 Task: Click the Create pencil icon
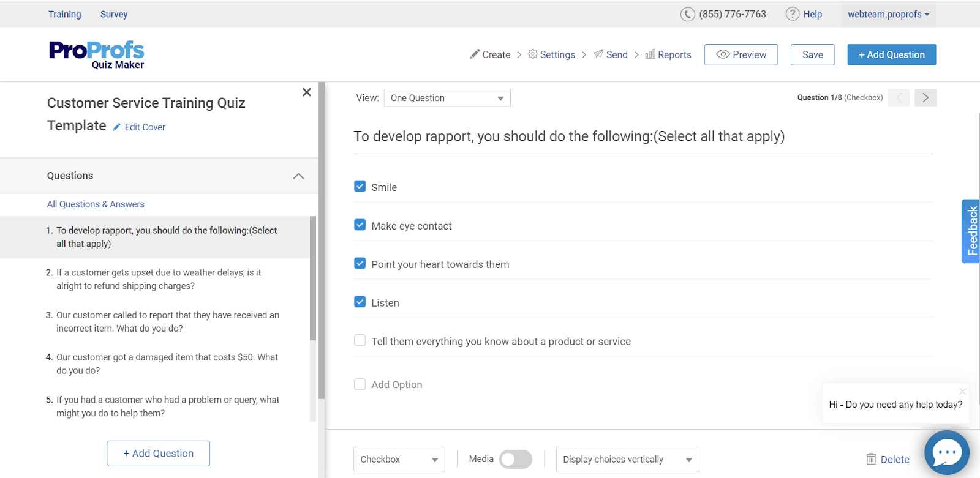475,54
